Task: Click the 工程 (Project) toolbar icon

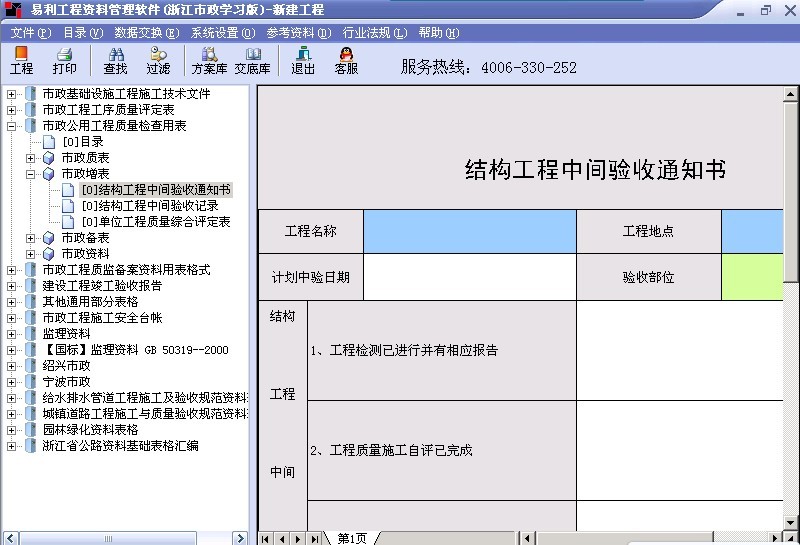Action: [x=21, y=60]
